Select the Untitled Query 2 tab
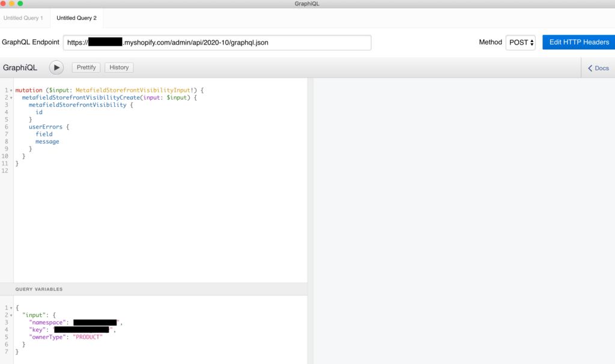Screen dimensions: 615x364 76,18
